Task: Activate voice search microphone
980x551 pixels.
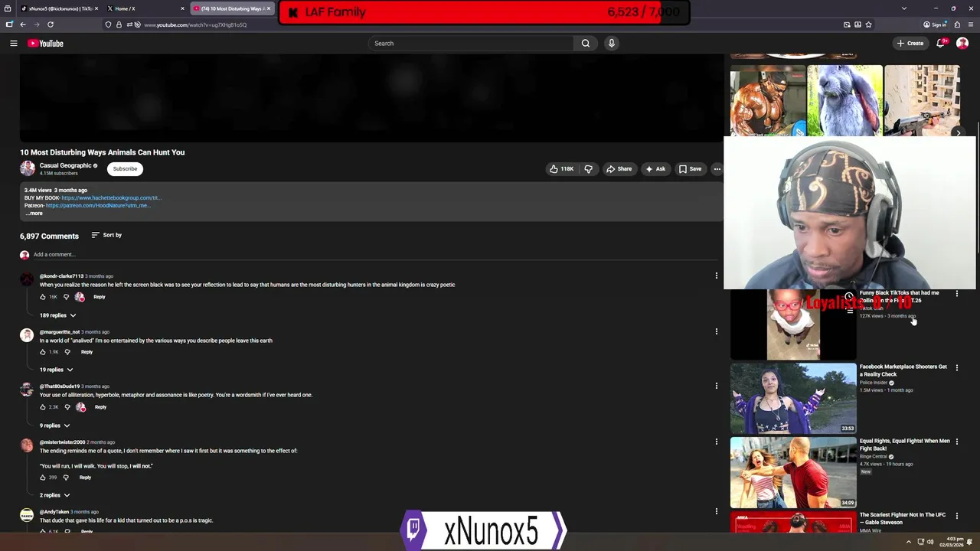Action: (x=611, y=44)
